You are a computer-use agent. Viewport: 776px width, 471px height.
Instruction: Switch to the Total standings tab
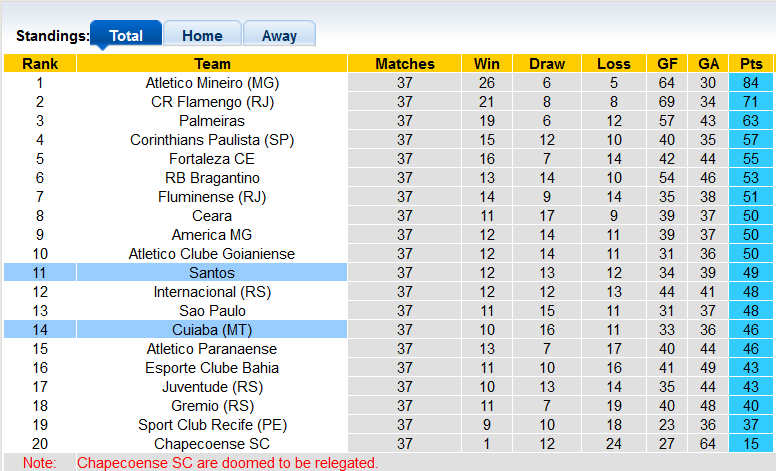(126, 35)
